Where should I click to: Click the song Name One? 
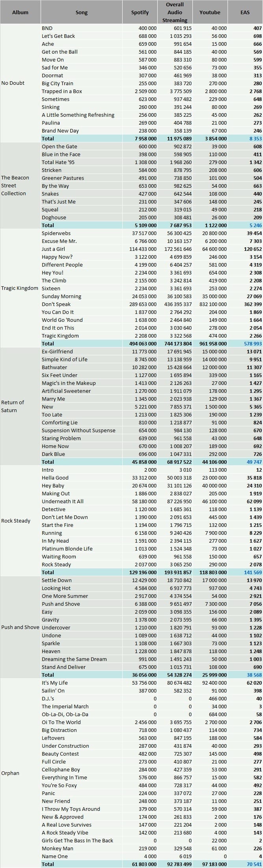click(x=55, y=856)
